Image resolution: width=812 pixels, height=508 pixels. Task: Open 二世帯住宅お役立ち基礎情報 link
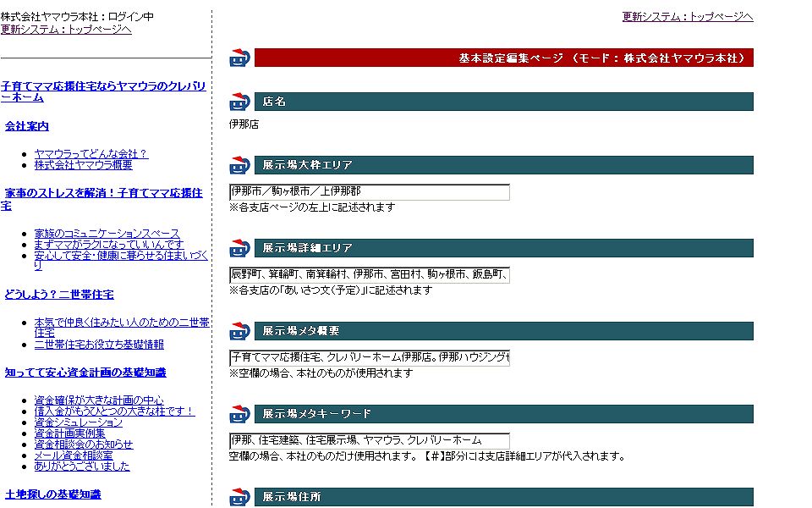tap(99, 345)
